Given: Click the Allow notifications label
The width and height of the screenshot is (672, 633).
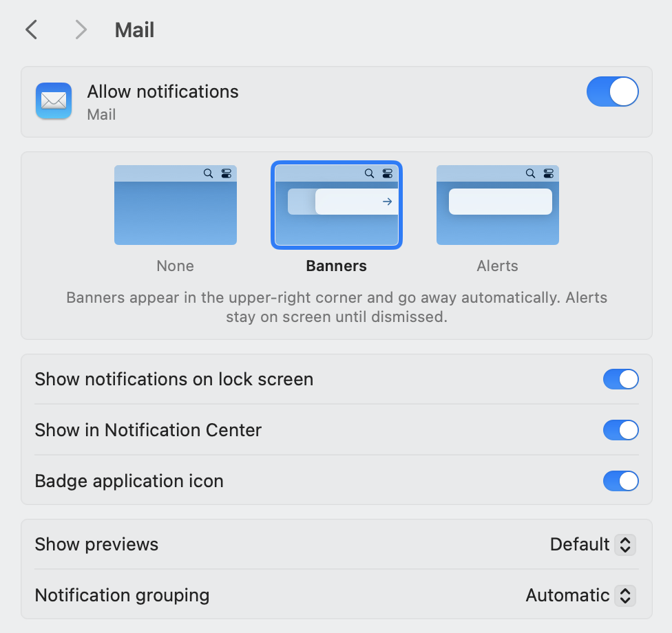Looking at the screenshot, I should [x=163, y=92].
